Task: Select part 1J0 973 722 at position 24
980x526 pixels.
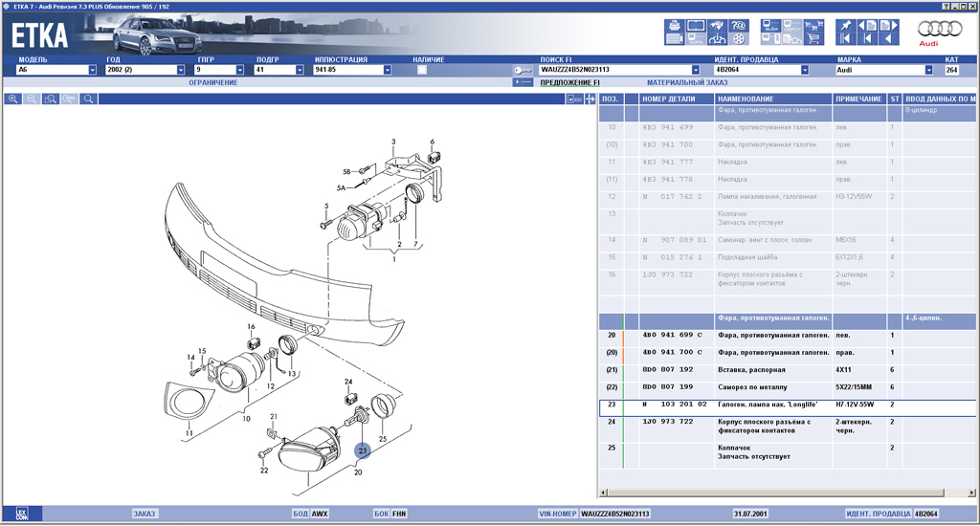Action: (x=667, y=423)
